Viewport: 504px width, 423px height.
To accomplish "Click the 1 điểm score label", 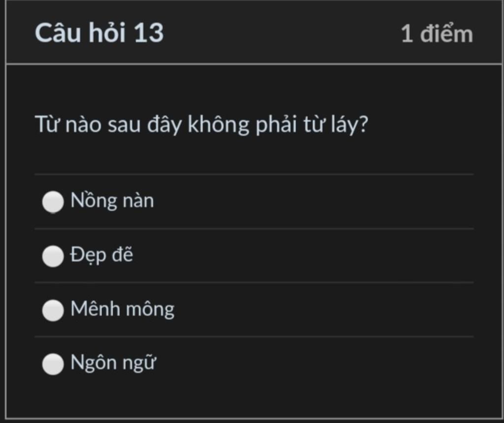I will coord(437,34).
